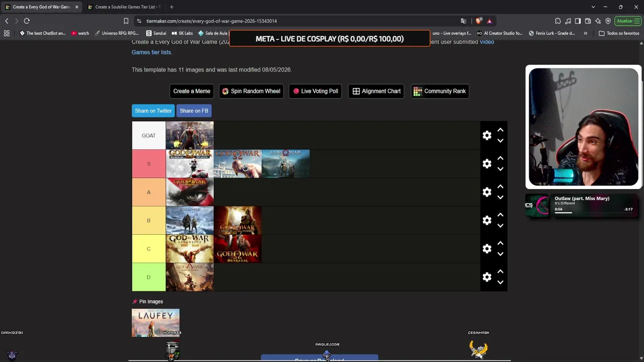Select the orange A tier label

point(148,192)
